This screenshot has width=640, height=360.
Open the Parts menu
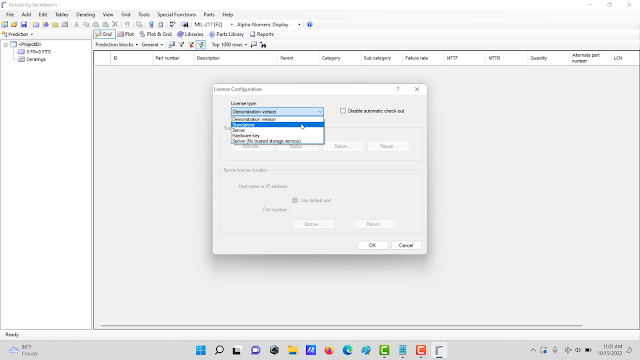(209, 15)
